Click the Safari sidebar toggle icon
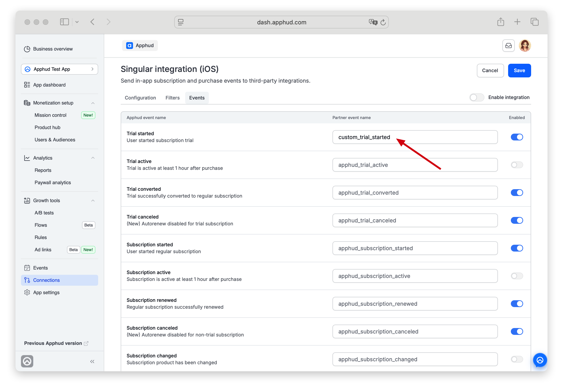The height and width of the screenshot is (392, 563). point(64,22)
